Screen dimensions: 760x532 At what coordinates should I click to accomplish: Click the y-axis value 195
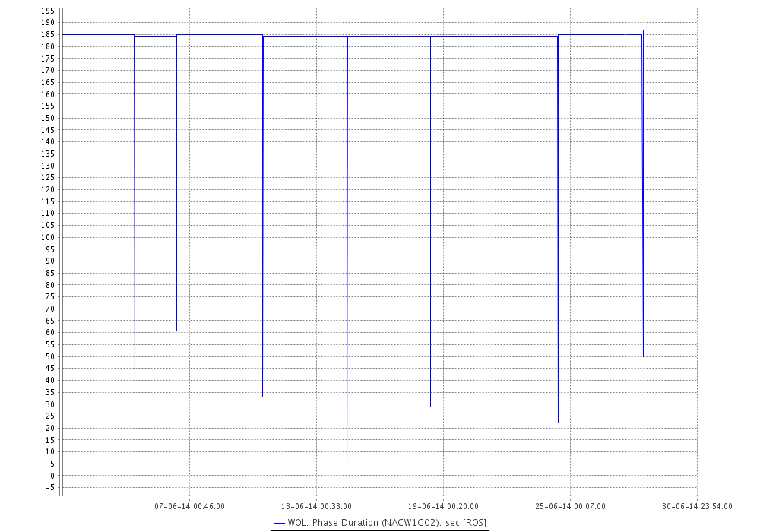pyautogui.click(x=47, y=11)
